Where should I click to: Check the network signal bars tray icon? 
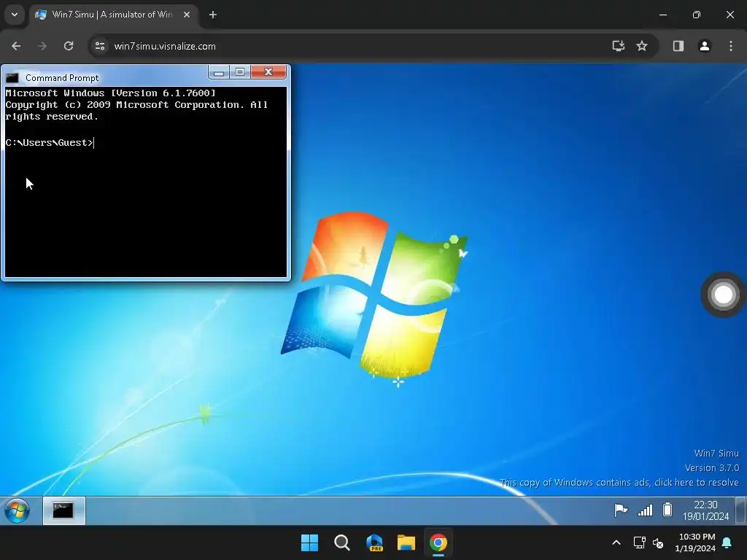tap(645, 510)
